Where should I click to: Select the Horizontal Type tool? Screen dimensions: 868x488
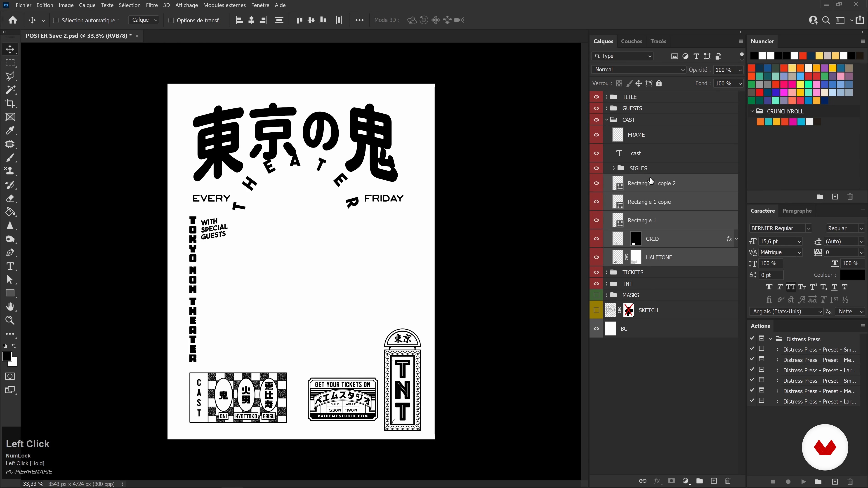coord(10,266)
